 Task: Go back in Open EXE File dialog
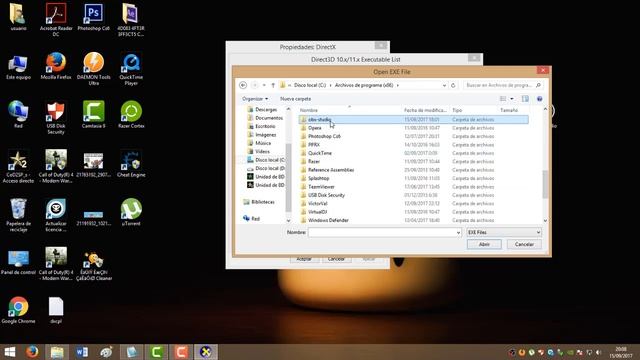[243, 85]
